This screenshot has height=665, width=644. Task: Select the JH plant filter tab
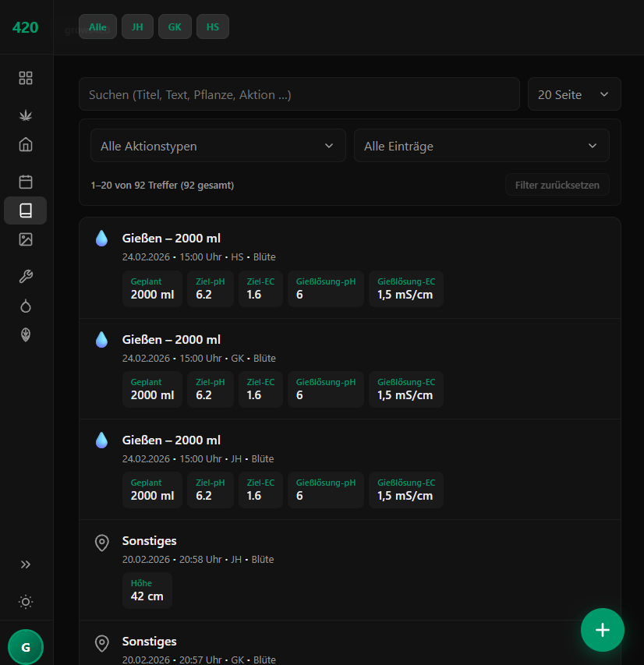coord(137,27)
